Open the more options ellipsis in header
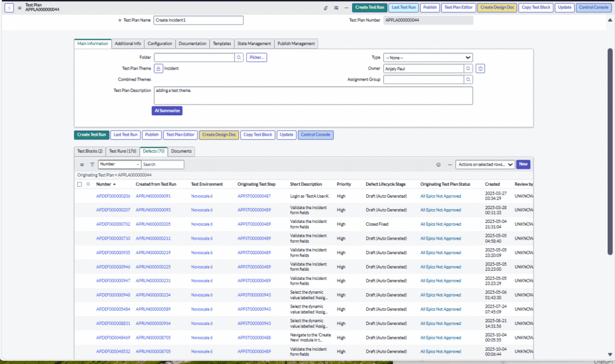The image size is (615, 364). pyautogui.click(x=346, y=8)
